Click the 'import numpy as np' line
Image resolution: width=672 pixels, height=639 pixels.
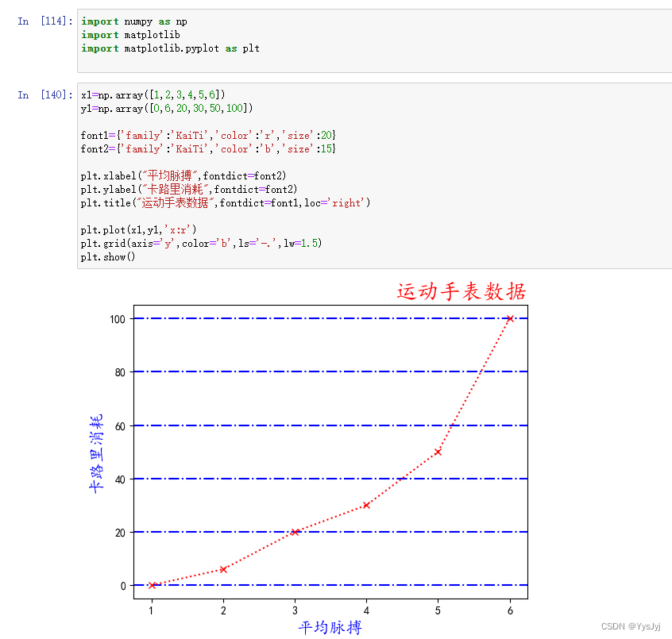tap(134, 21)
